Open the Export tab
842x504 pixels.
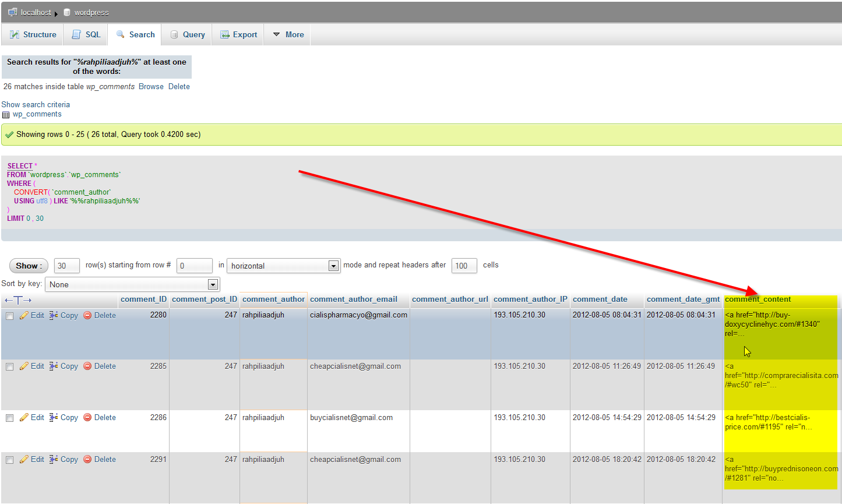[x=238, y=34]
